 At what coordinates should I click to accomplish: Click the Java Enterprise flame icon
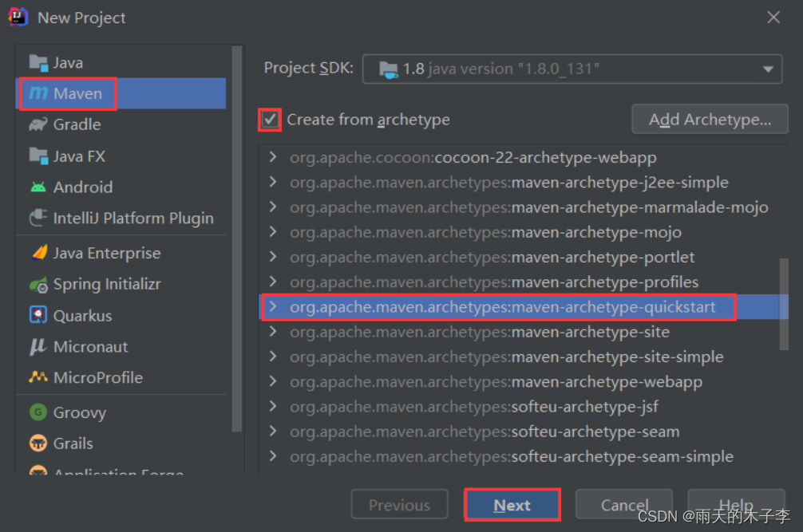(x=39, y=253)
